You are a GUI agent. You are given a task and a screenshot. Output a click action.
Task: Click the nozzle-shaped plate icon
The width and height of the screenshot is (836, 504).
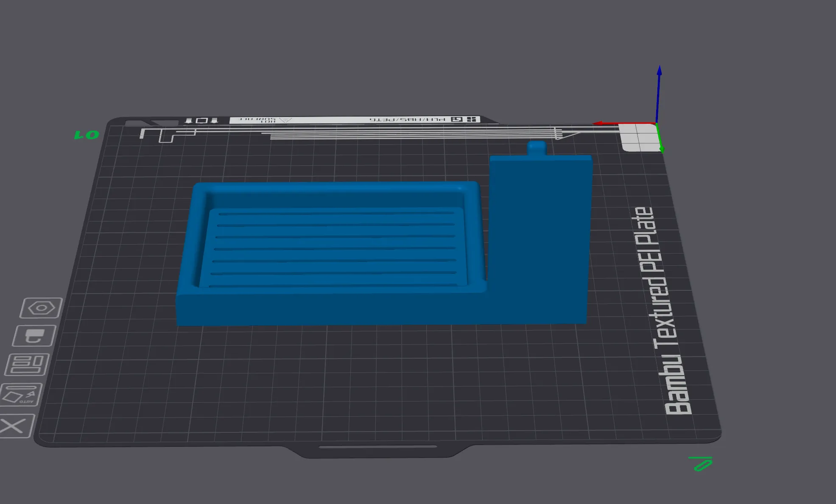[x=34, y=336]
